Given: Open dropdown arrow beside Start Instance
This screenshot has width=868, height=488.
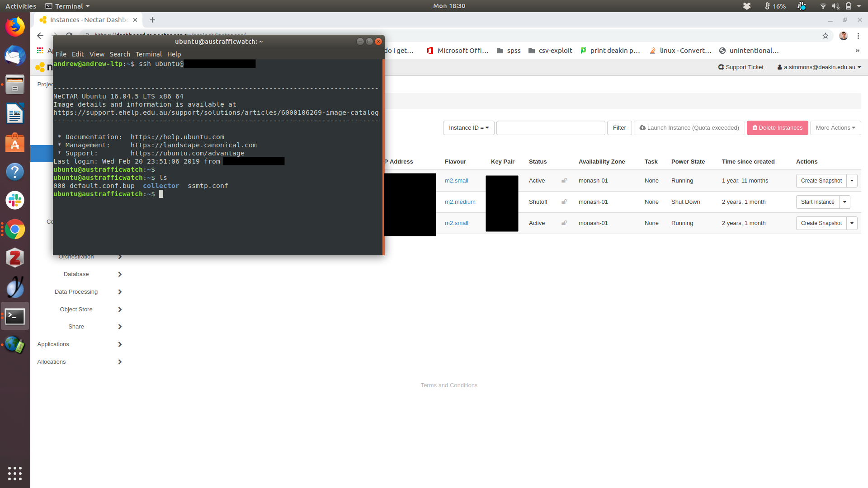Looking at the screenshot, I should point(844,202).
